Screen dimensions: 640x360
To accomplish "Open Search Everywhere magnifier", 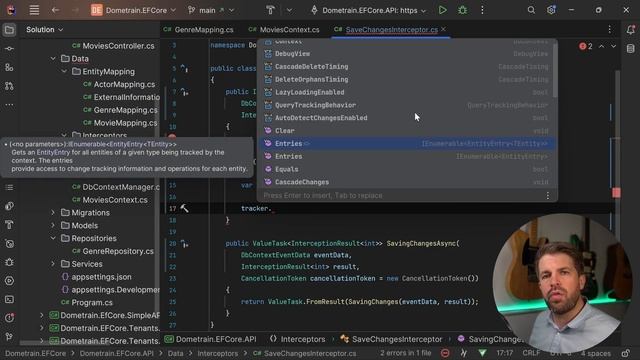I will pos(531,10).
